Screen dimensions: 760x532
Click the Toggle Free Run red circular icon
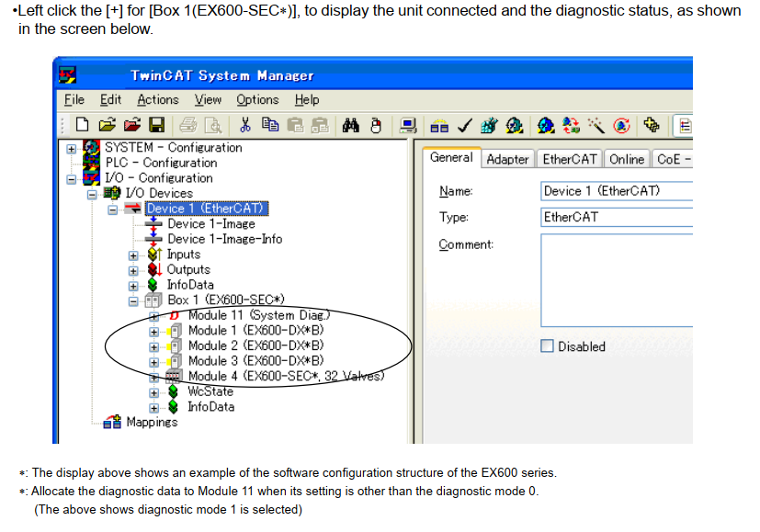(621, 126)
